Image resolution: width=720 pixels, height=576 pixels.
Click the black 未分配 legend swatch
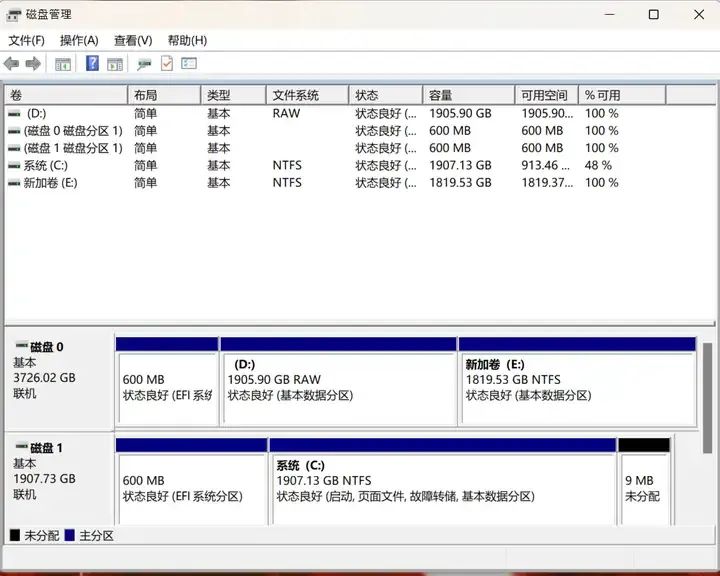click(x=15, y=535)
